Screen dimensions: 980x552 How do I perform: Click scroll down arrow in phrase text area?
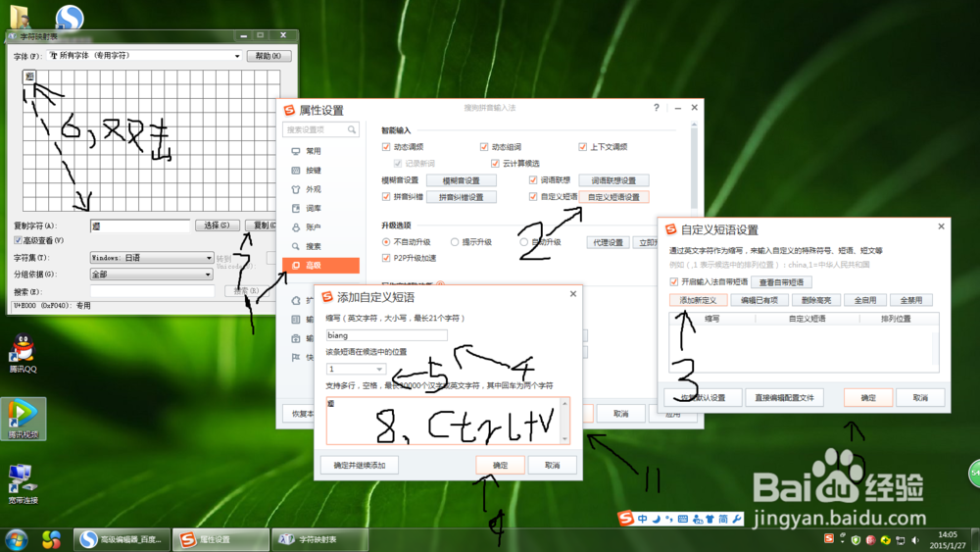coord(565,439)
